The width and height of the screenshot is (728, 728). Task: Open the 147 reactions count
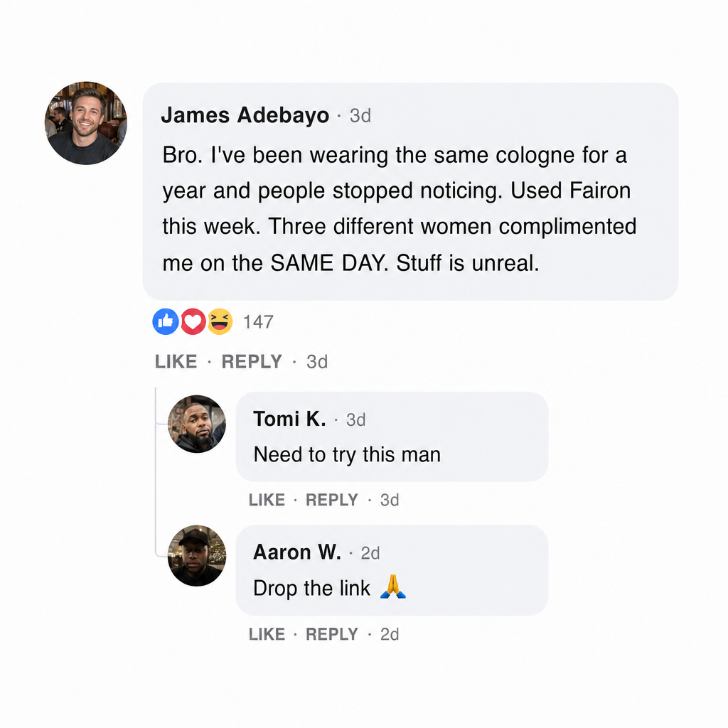(258, 322)
